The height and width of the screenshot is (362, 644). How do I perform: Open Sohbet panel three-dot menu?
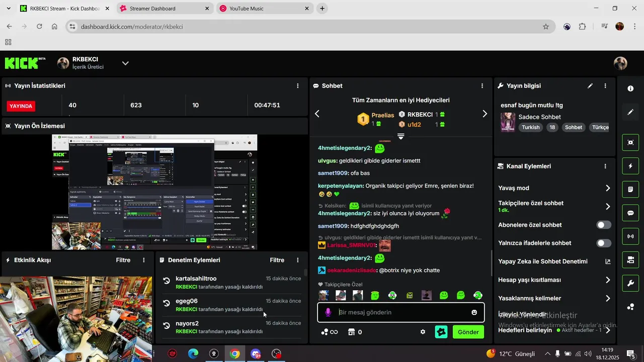point(482,86)
